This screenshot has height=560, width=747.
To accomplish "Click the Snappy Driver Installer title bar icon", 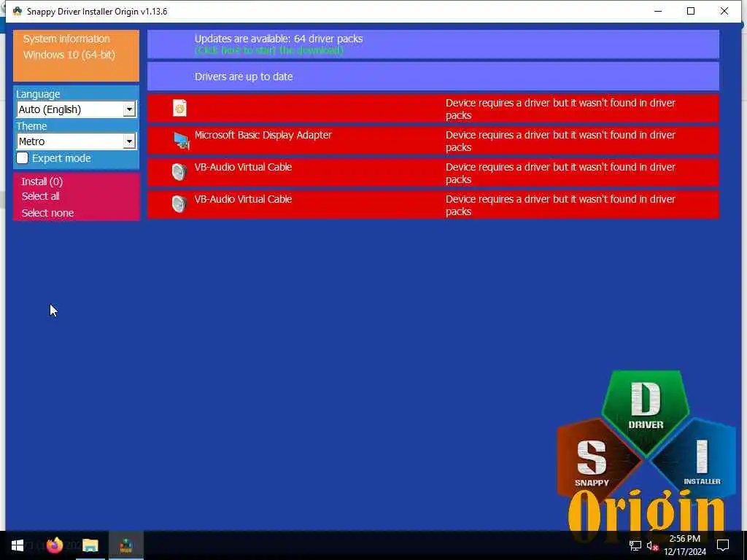I will (x=18, y=11).
